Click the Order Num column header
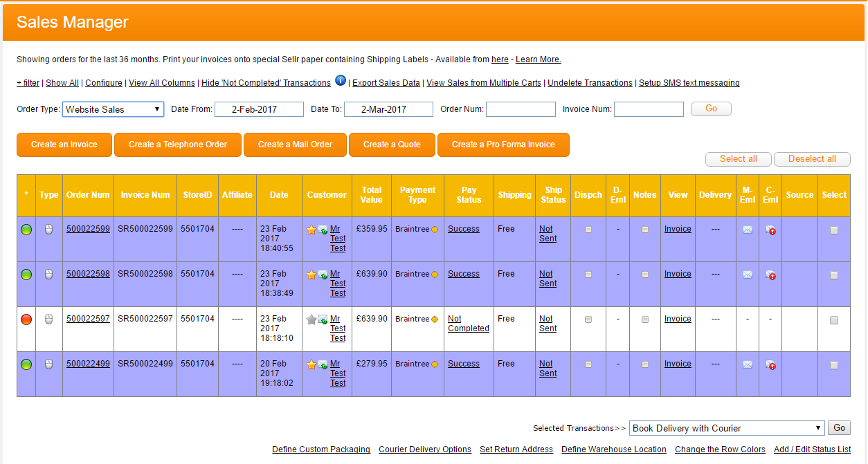This screenshot has height=464, width=868. point(88,195)
